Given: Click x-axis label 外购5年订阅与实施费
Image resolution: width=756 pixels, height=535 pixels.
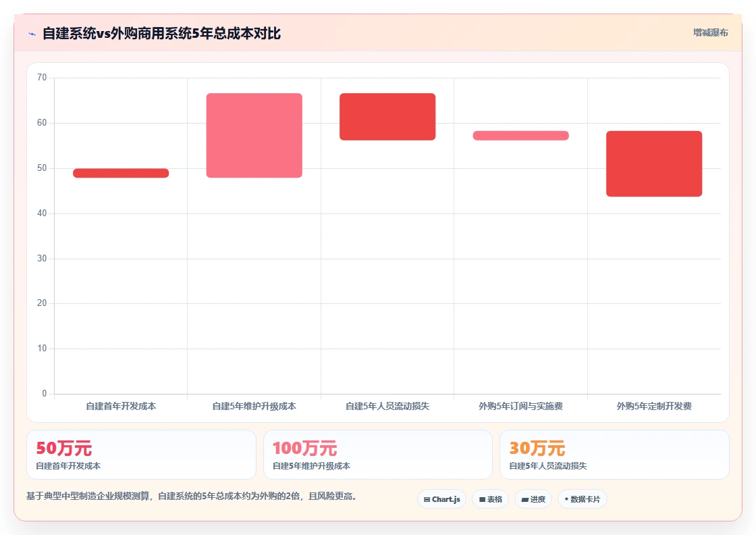Looking at the screenshot, I should tap(520, 406).
